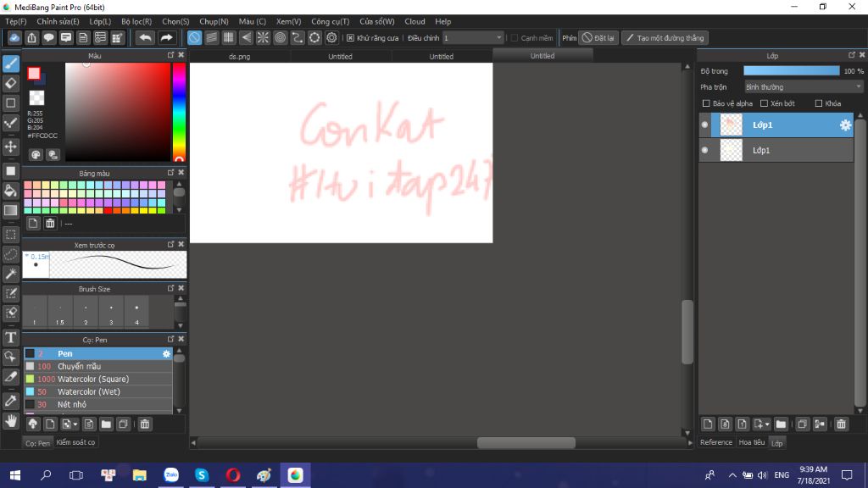Open the Công cụ(T) menu
The image size is (868, 488).
[331, 21]
